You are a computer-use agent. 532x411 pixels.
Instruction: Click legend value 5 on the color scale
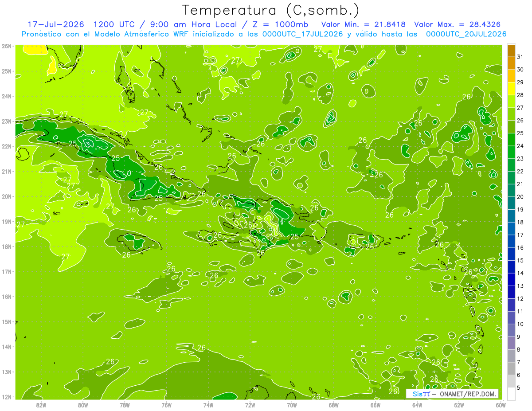tap(518, 388)
